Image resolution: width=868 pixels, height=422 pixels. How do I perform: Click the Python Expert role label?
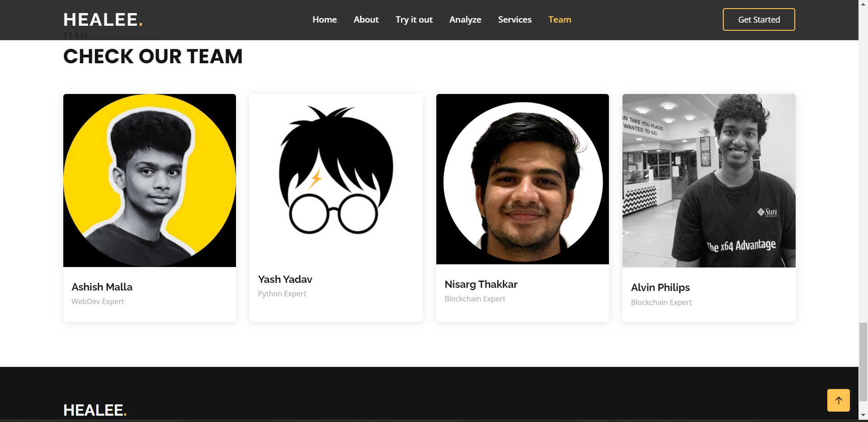tap(282, 294)
